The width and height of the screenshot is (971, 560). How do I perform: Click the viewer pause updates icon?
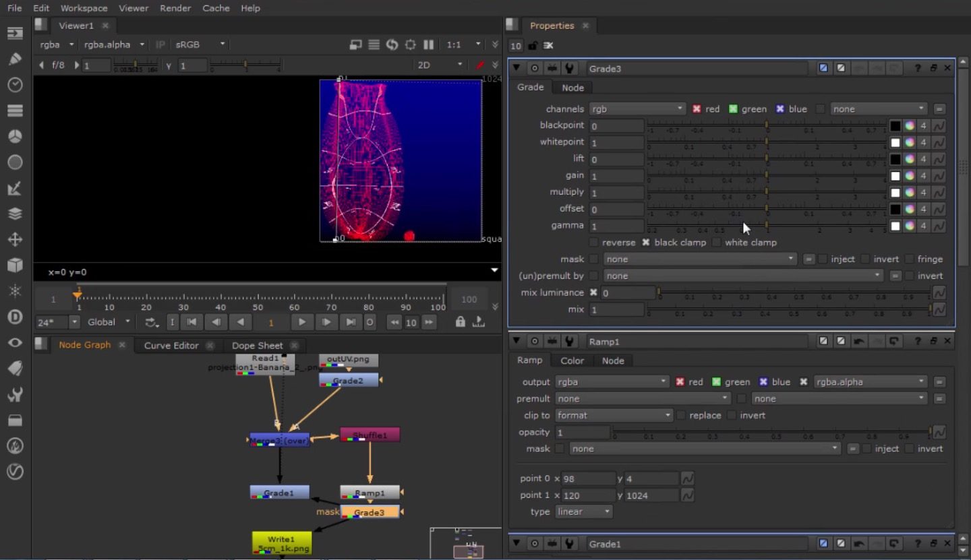428,44
